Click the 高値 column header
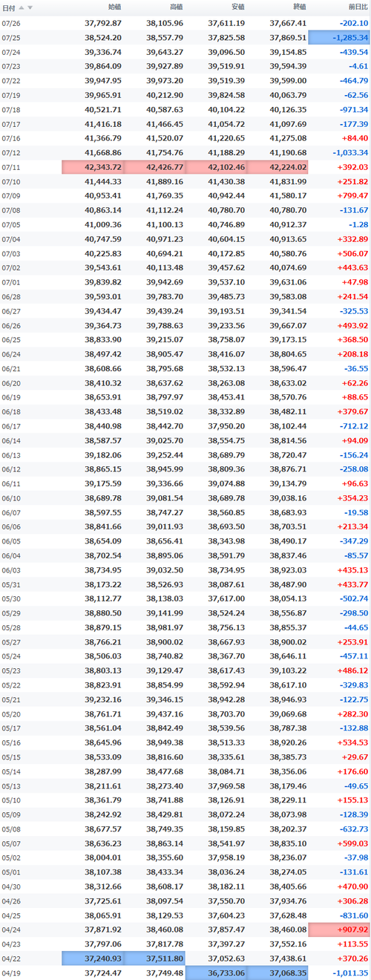The image size is (371, 980). coord(176,7)
